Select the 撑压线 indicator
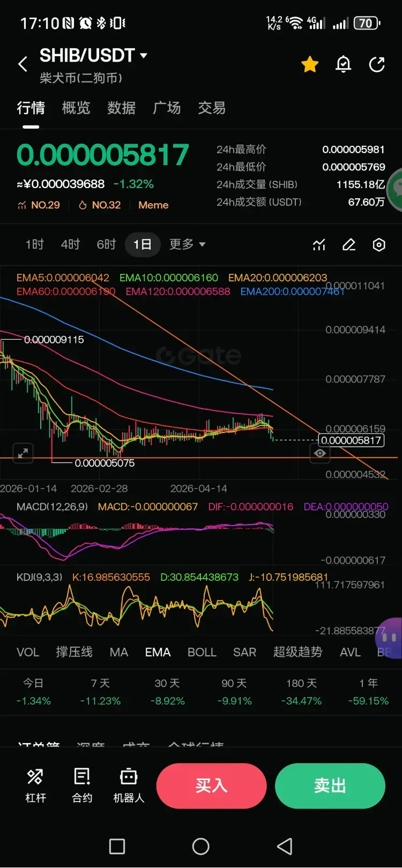The height and width of the screenshot is (868, 402). pos(75,652)
